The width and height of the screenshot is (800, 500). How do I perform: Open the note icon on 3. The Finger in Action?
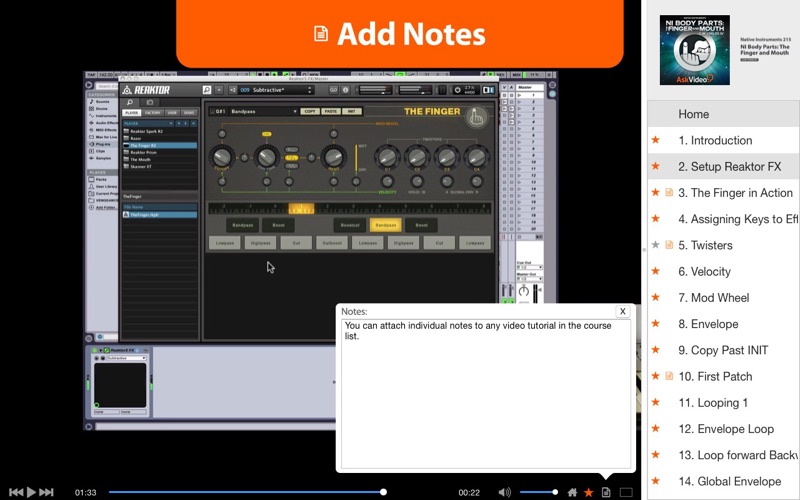(x=669, y=192)
